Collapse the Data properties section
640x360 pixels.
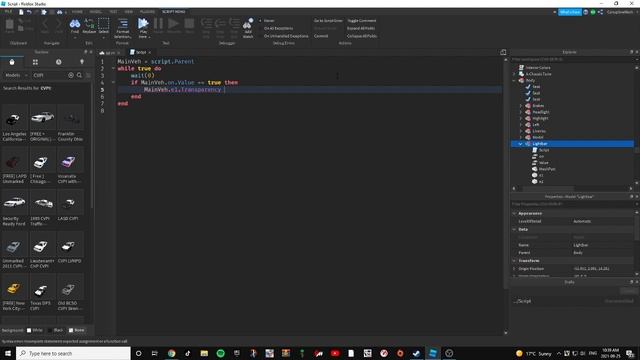tap(514, 229)
